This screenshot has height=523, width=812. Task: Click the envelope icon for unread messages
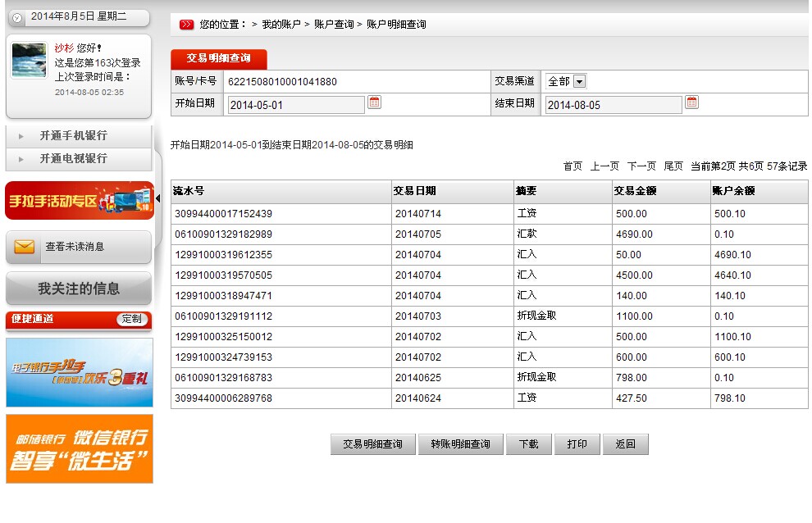[x=24, y=247]
